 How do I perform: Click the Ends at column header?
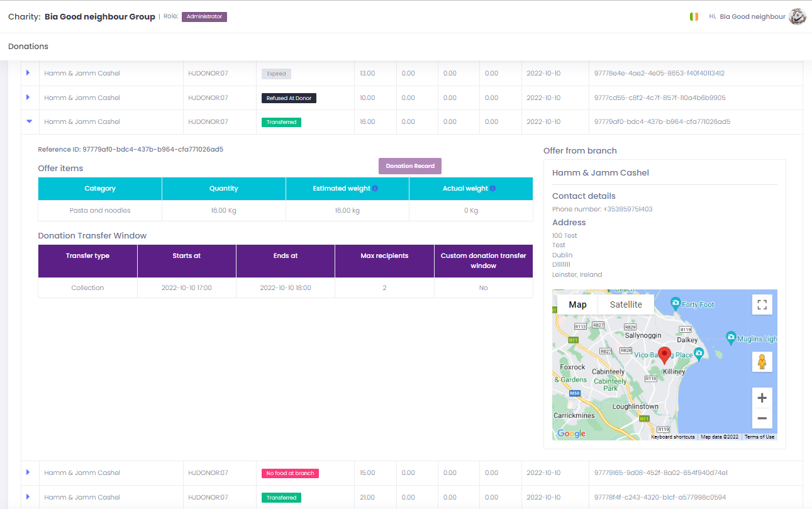point(286,260)
